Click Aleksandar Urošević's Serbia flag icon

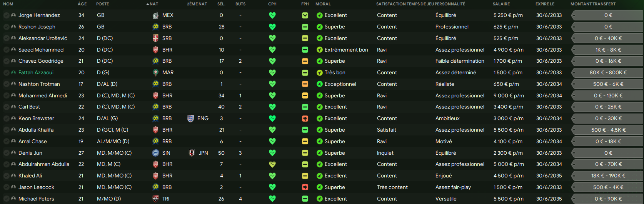[x=155, y=38]
